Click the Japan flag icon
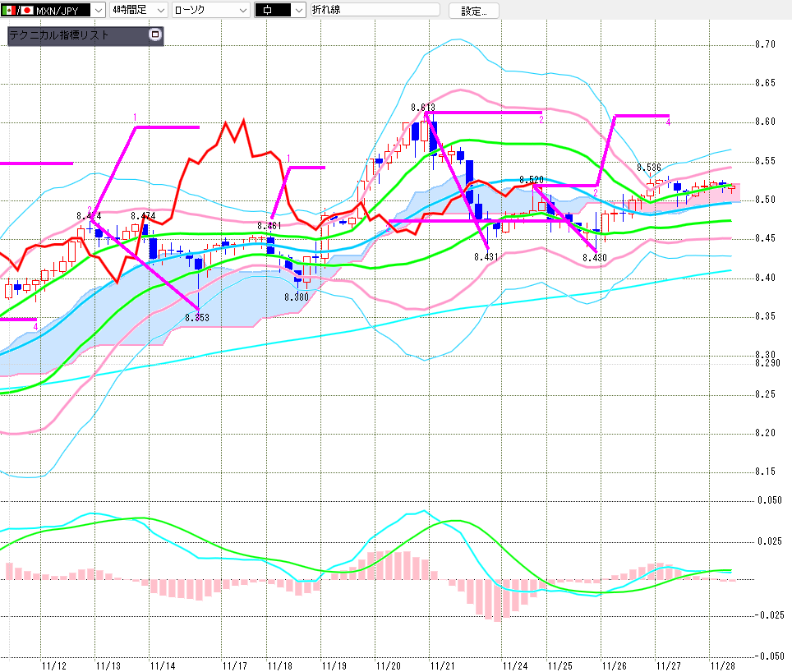This screenshot has width=792, height=672. coord(26,11)
